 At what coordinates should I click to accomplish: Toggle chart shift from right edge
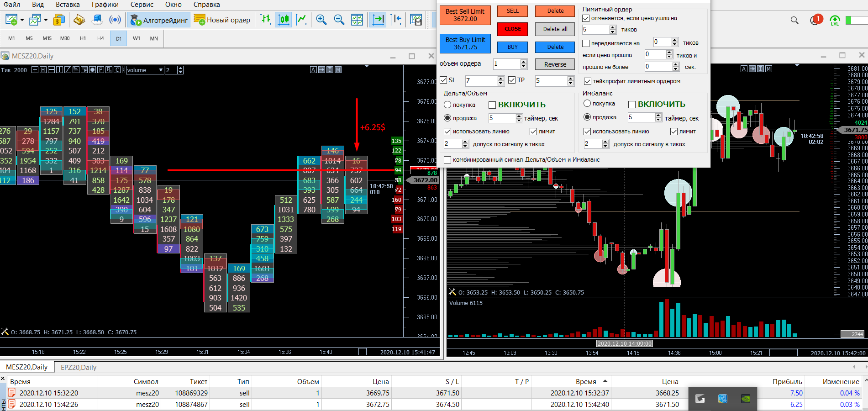396,20
